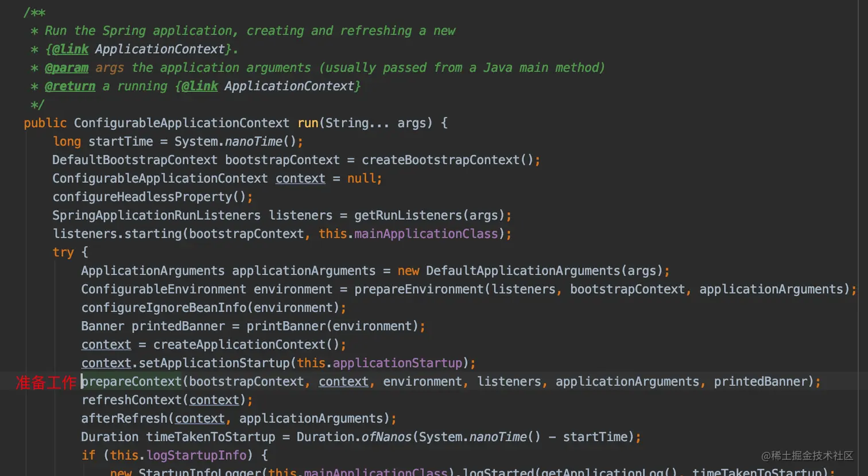Click "args" in the @param comment

tap(109, 68)
